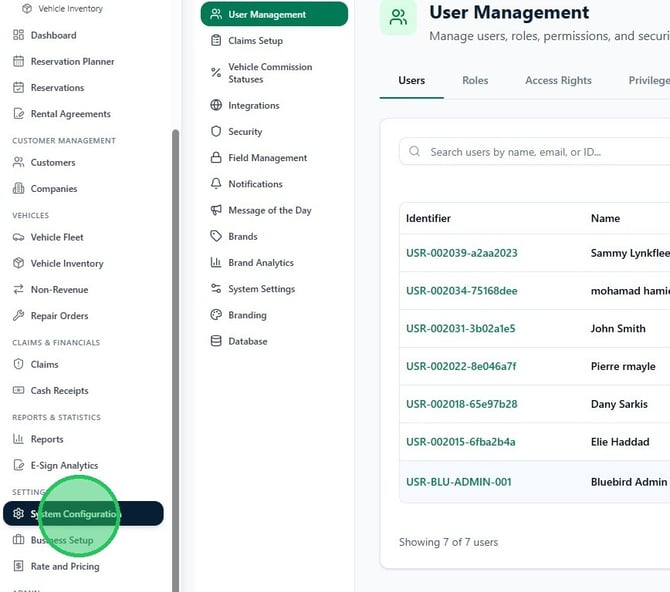The width and height of the screenshot is (670, 592).
Task: Switch to the Roles tab
Action: click(475, 80)
